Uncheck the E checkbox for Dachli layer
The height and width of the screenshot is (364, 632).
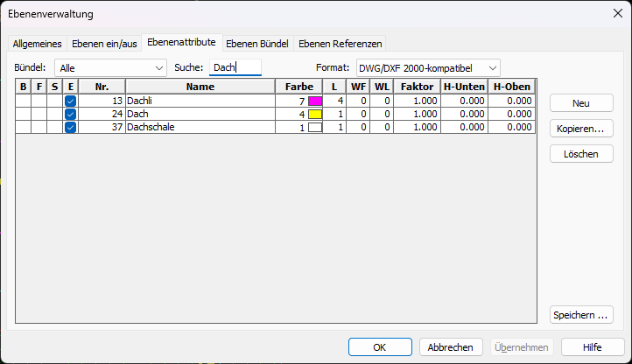pyautogui.click(x=70, y=101)
